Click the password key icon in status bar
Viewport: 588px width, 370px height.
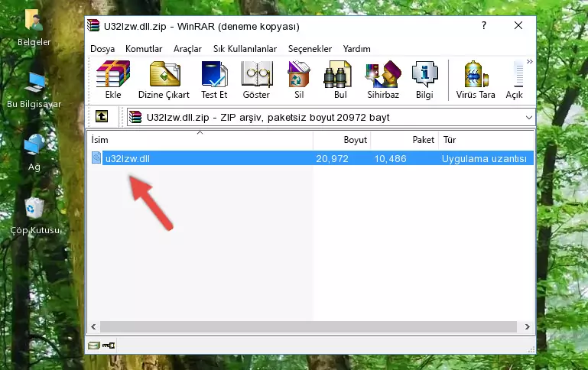point(109,346)
